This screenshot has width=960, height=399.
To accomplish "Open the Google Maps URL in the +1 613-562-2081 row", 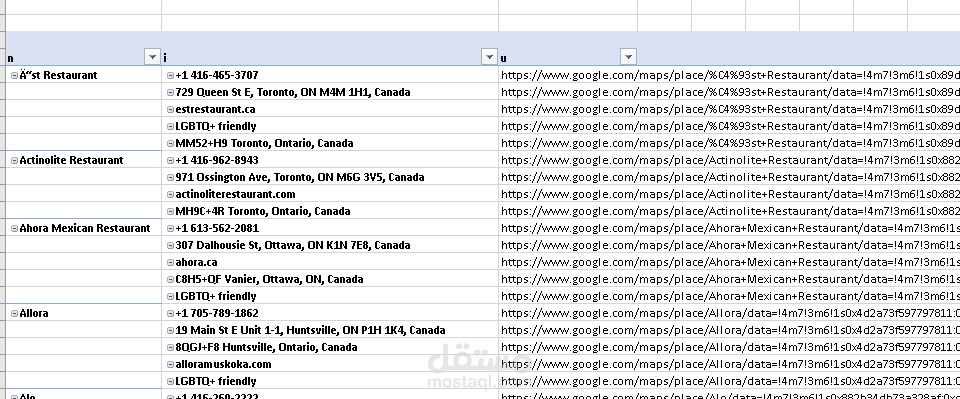I will point(730,228).
